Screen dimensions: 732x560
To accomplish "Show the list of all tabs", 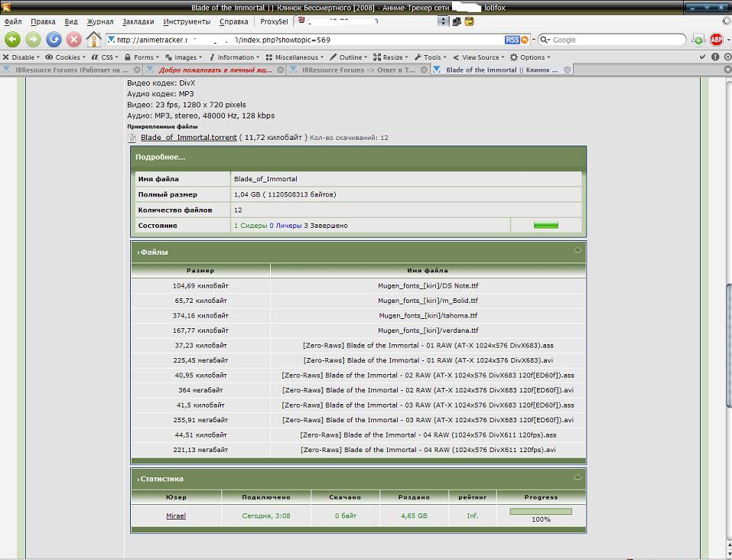I will (727, 70).
